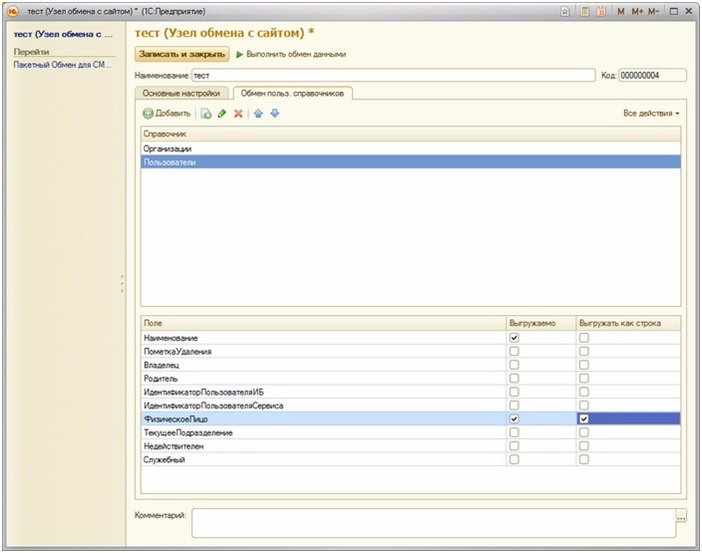Click Записать и закрыть button
Viewport: 702px width, 553px height.
(x=182, y=54)
